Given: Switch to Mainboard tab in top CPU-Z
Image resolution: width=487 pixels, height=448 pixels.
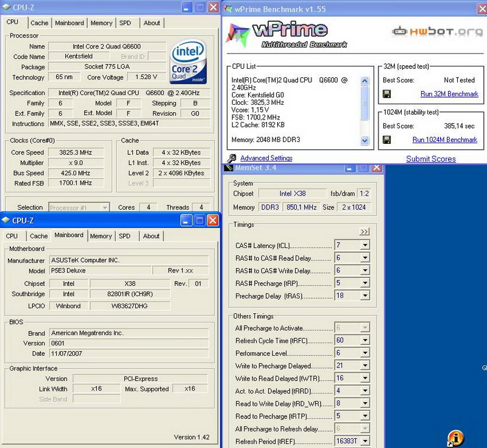Looking at the screenshot, I should pyautogui.click(x=69, y=23).
